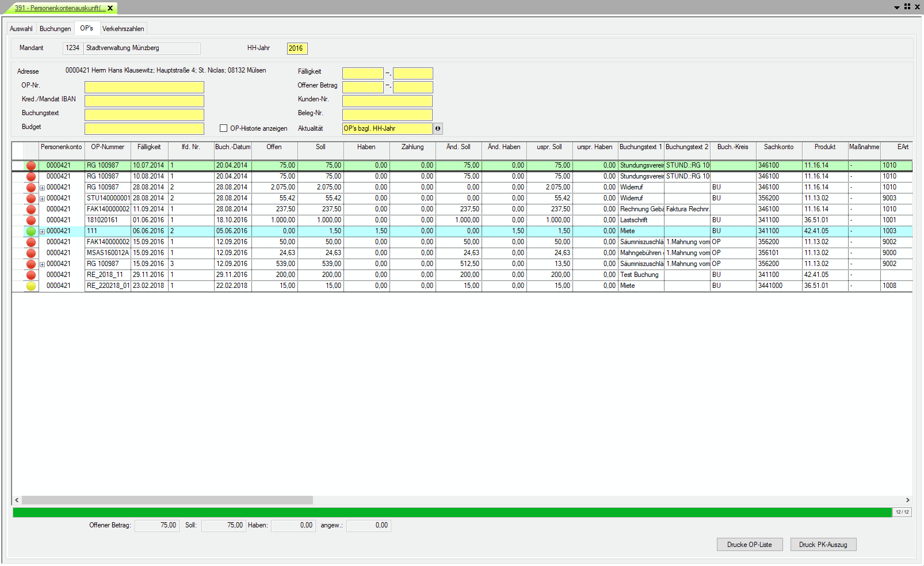The width and height of the screenshot is (924, 566).
Task: Enable the OP-Historie anzeigen checkbox
Action: click(x=224, y=128)
